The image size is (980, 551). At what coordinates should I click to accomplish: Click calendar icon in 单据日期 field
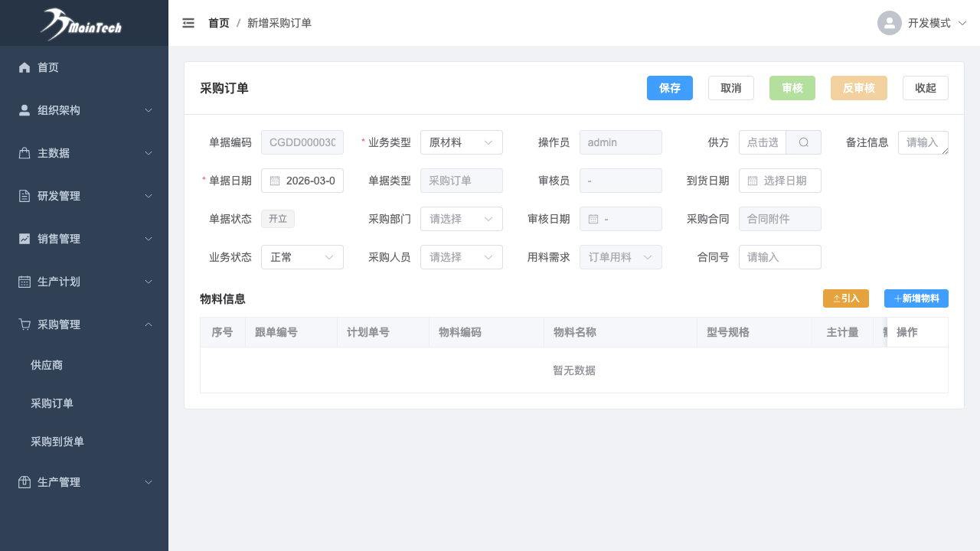[x=275, y=181]
